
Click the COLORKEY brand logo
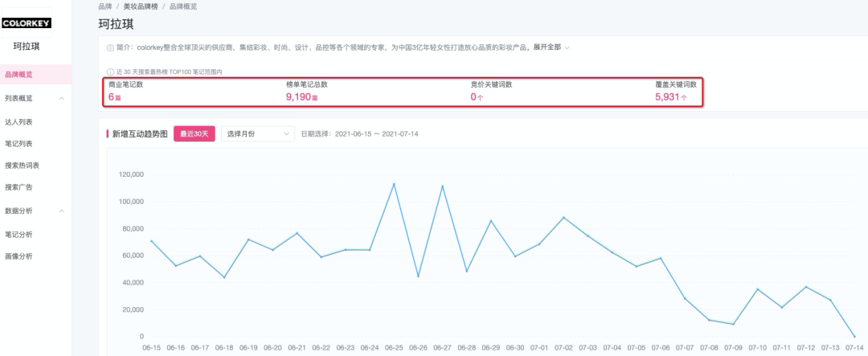pos(27,23)
